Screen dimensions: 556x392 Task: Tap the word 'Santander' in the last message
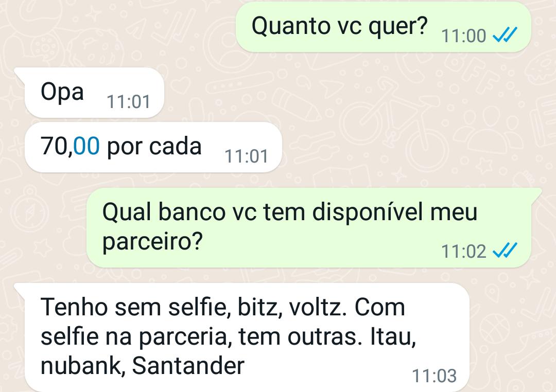pyautogui.click(x=188, y=366)
